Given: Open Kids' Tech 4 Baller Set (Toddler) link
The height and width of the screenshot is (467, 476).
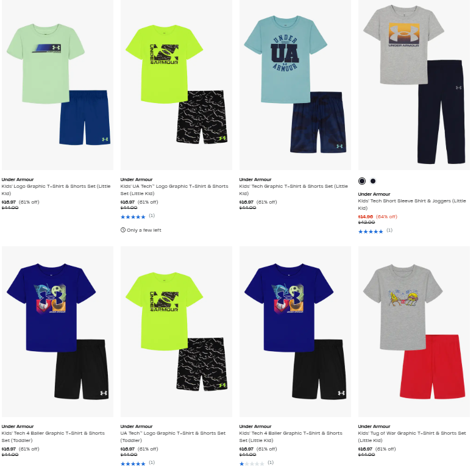Looking at the screenshot, I should coord(53,437).
